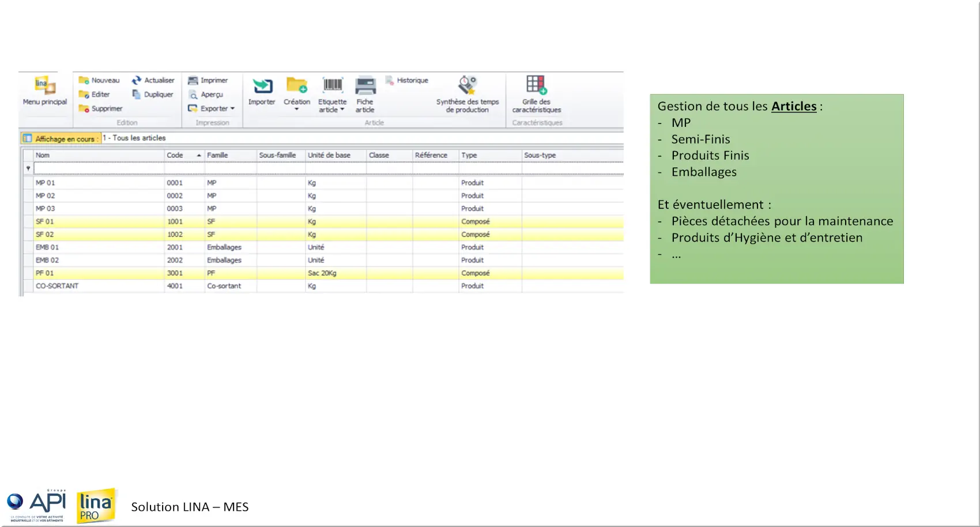Screen dimensions: 980x527
Task: Click the Création folder icon
Action: click(x=297, y=85)
